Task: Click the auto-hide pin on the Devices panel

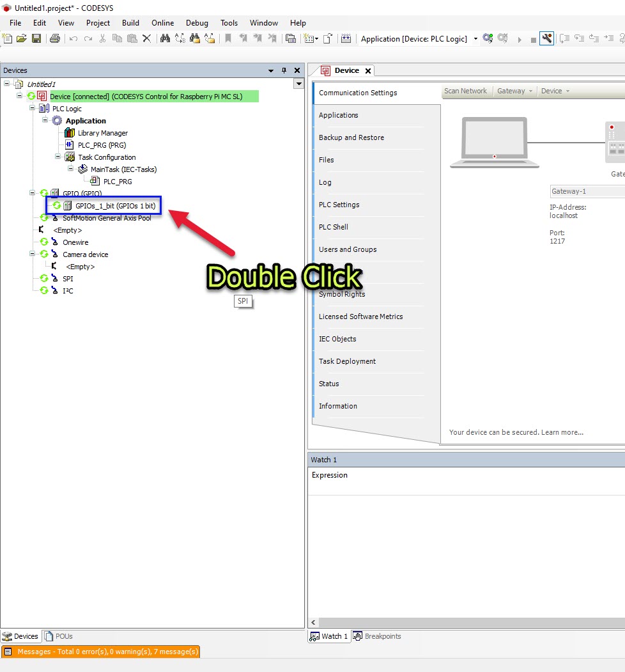Action: pos(285,70)
